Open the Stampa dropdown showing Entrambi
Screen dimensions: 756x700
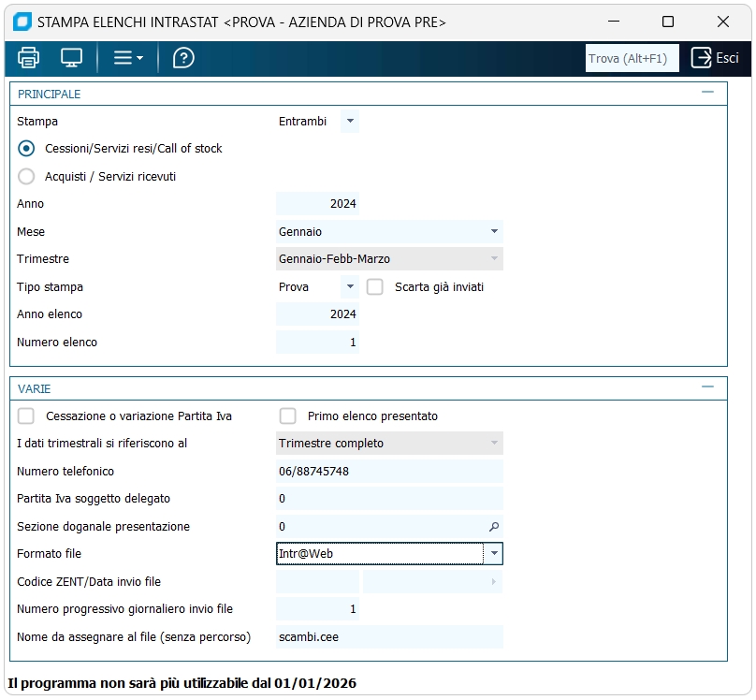(x=350, y=121)
